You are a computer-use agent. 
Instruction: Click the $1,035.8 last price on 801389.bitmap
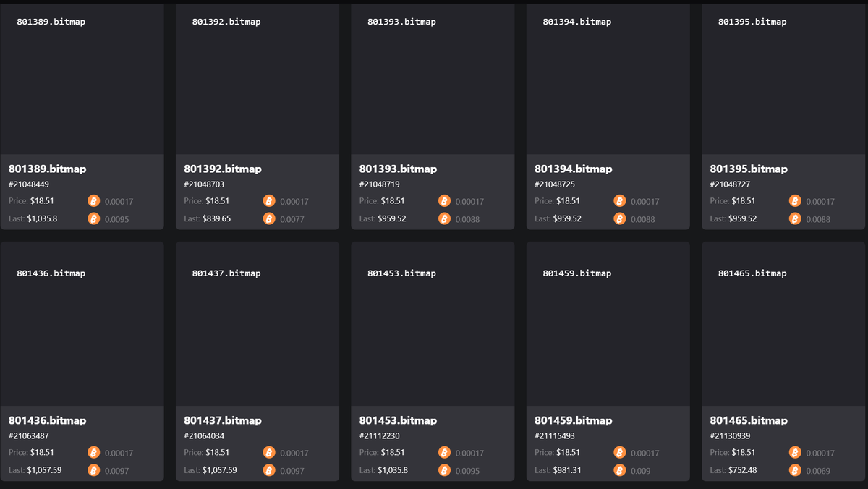(x=42, y=218)
